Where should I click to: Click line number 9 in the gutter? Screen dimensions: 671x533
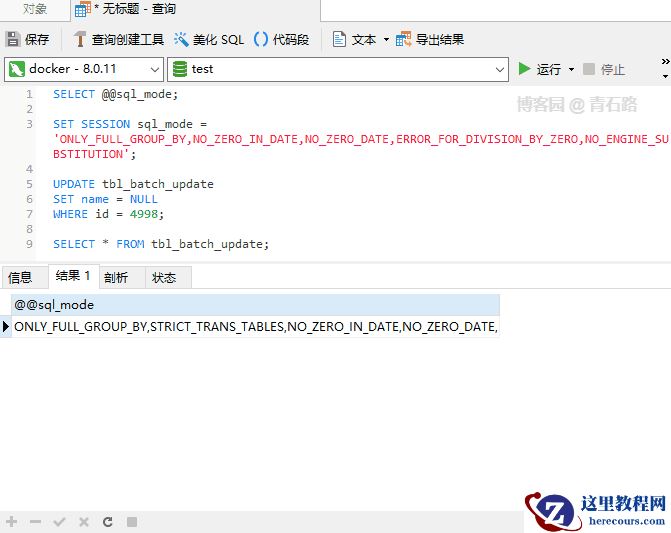pos(29,244)
